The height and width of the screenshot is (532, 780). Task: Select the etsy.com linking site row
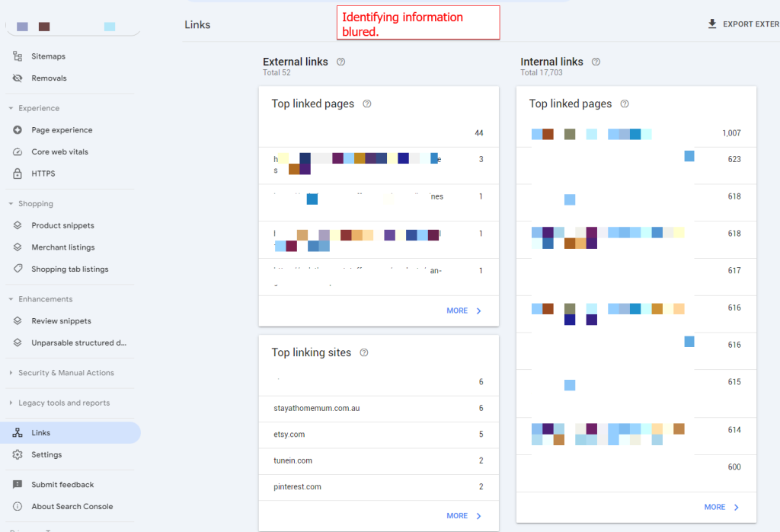pyautogui.click(x=379, y=435)
